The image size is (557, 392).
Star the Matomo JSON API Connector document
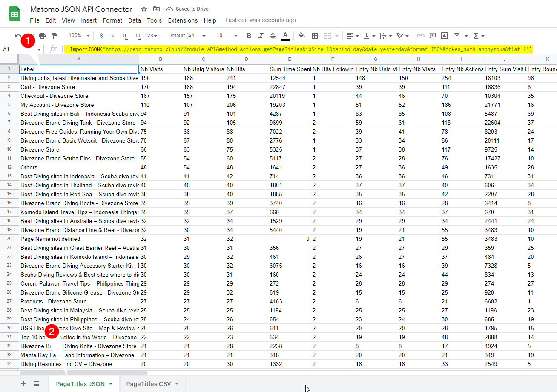pos(144,9)
